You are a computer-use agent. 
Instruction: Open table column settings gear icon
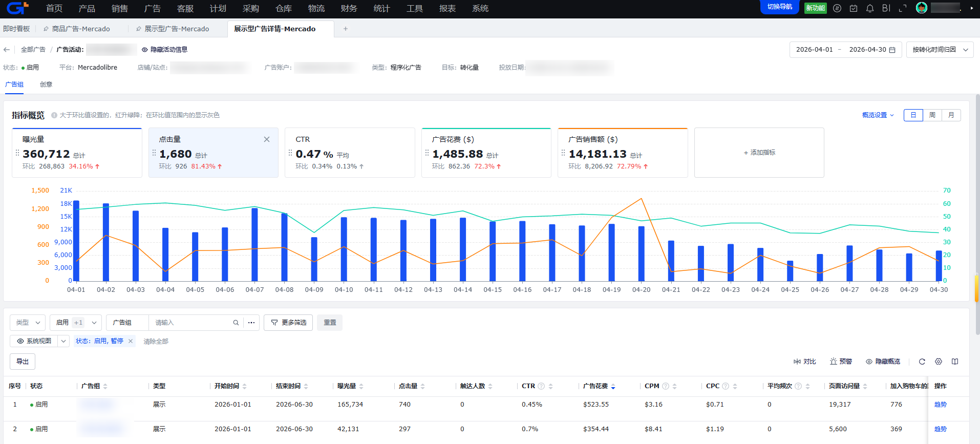[x=939, y=362]
